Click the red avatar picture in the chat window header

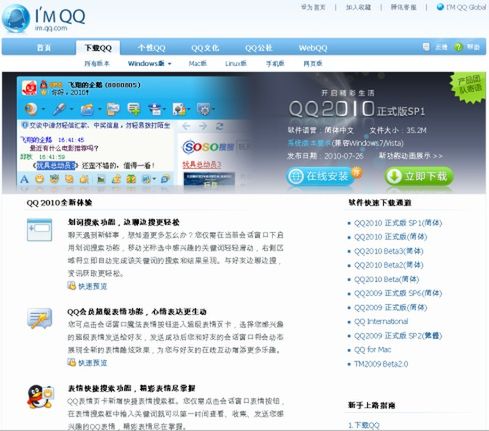coord(29,88)
